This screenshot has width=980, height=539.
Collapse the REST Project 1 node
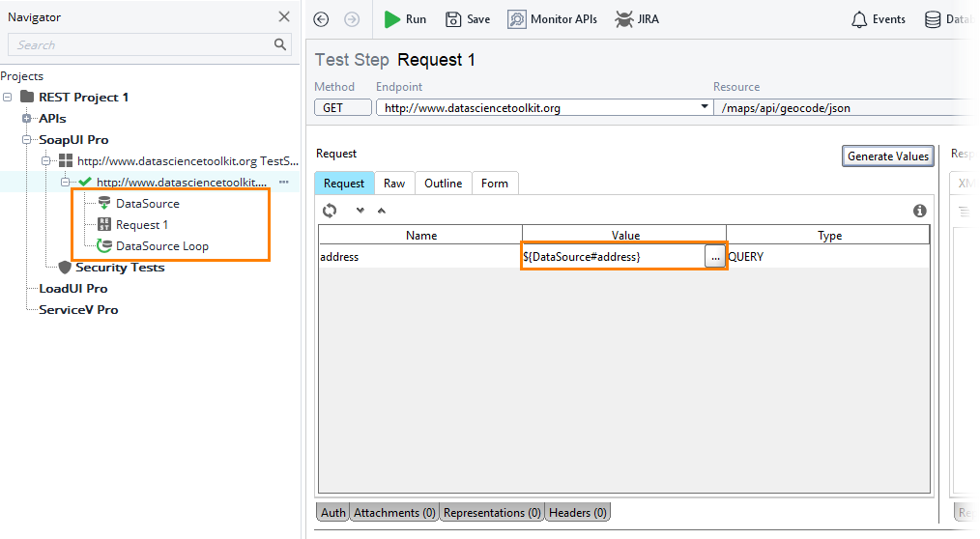pos(8,97)
